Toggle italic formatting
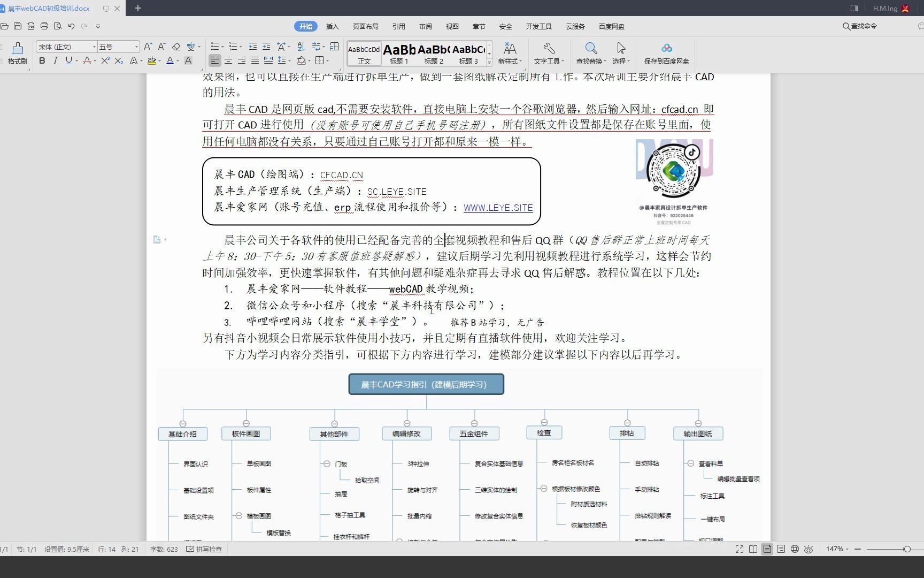This screenshot has height=578, width=924. pyautogui.click(x=55, y=60)
